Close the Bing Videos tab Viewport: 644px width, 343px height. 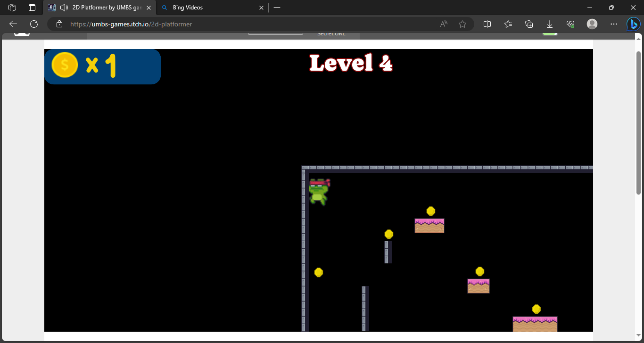pos(262,8)
